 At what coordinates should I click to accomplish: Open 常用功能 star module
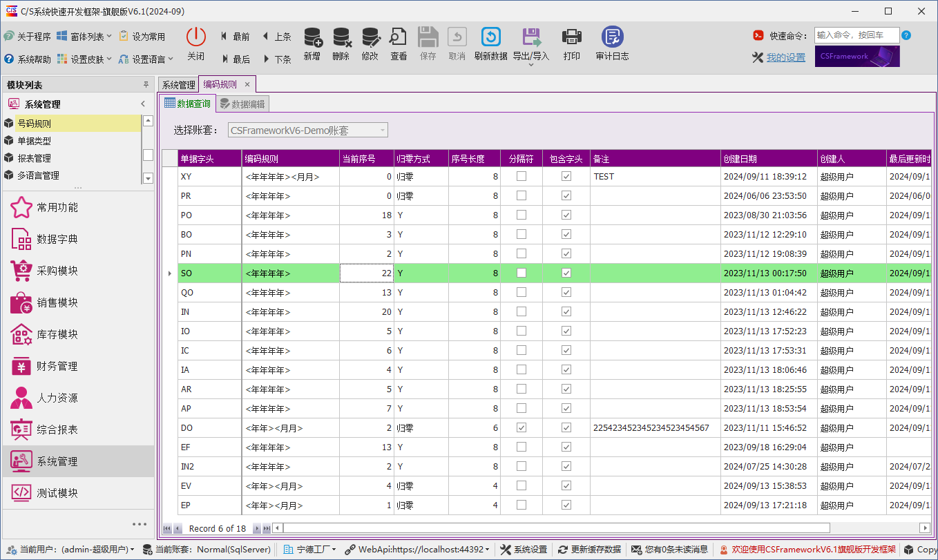pyautogui.click(x=78, y=207)
